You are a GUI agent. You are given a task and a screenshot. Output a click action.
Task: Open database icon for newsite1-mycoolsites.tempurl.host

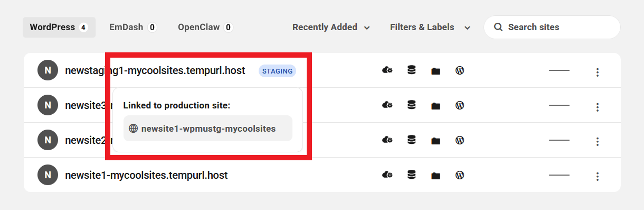point(412,175)
